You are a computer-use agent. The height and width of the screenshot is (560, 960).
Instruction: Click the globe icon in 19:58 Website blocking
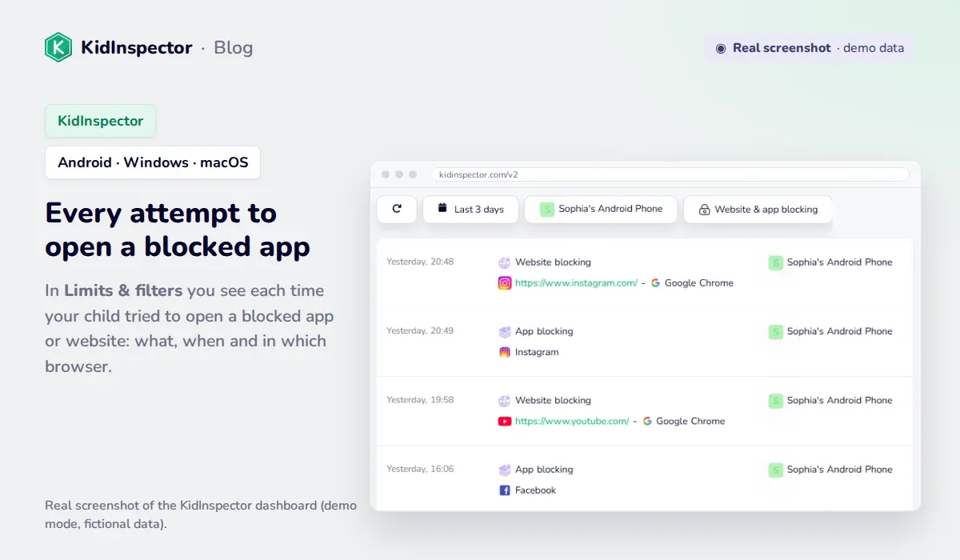pos(505,400)
